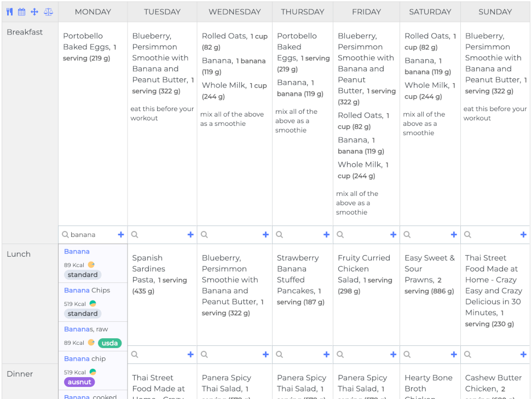
Task: Open the calendar view icon
Action: coord(22,12)
